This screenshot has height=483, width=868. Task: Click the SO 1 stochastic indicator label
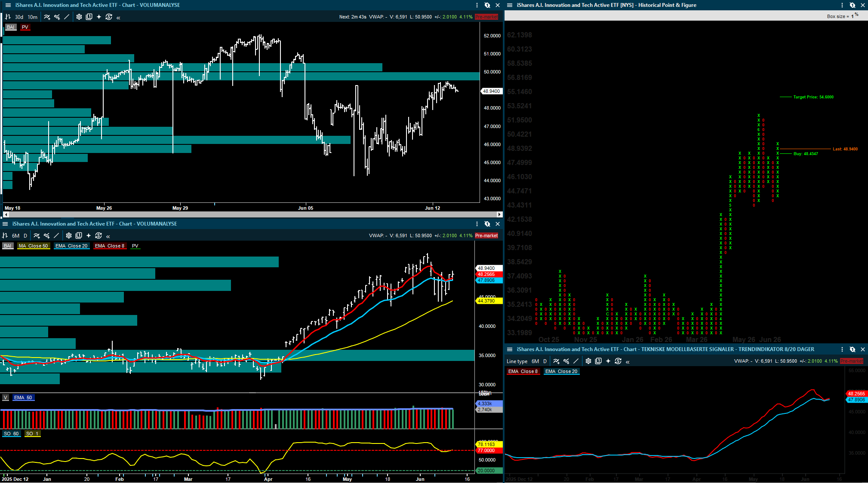(x=32, y=434)
